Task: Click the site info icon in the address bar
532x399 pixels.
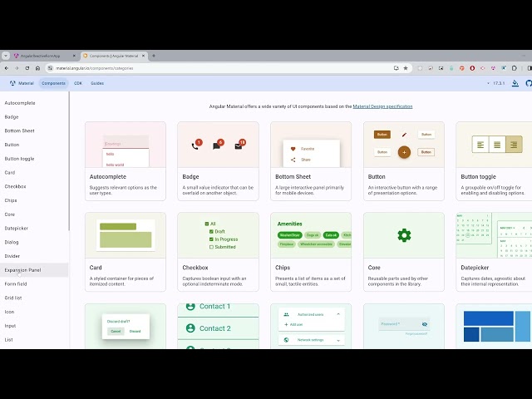Action: [x=50, y=68]
